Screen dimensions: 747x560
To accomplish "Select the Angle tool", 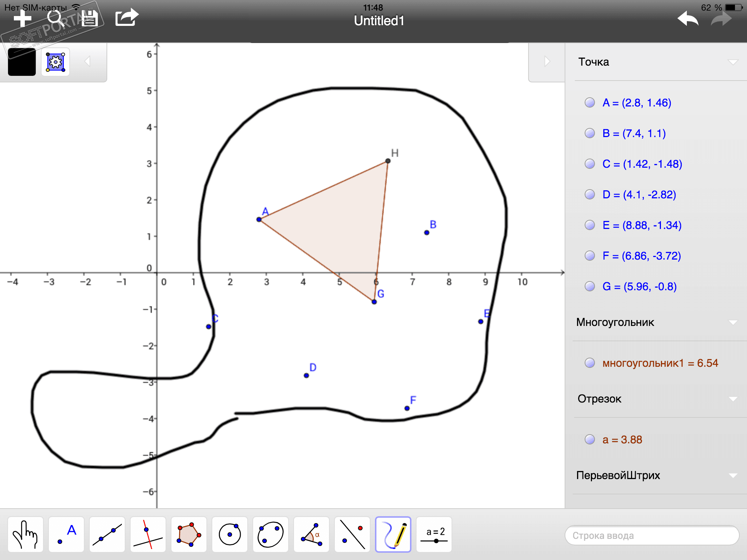I will point(311,534).
